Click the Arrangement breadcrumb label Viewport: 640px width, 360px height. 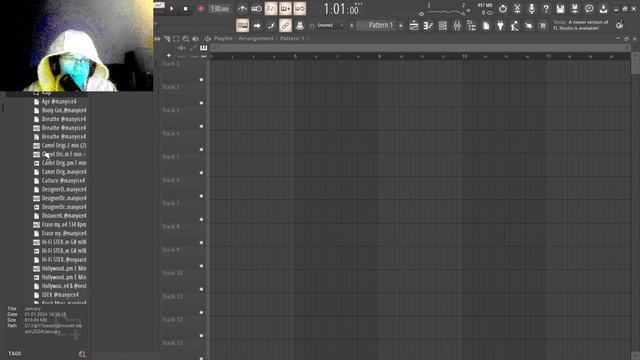256,38
